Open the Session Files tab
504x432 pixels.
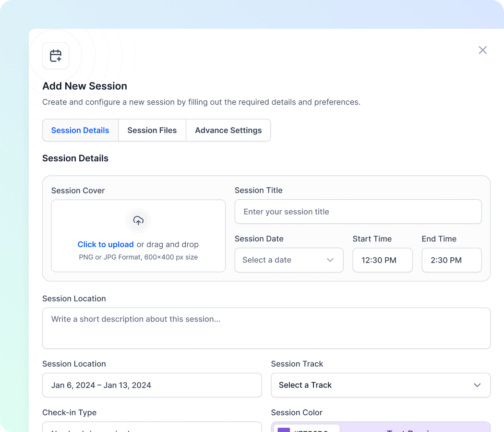pos(152,130)
